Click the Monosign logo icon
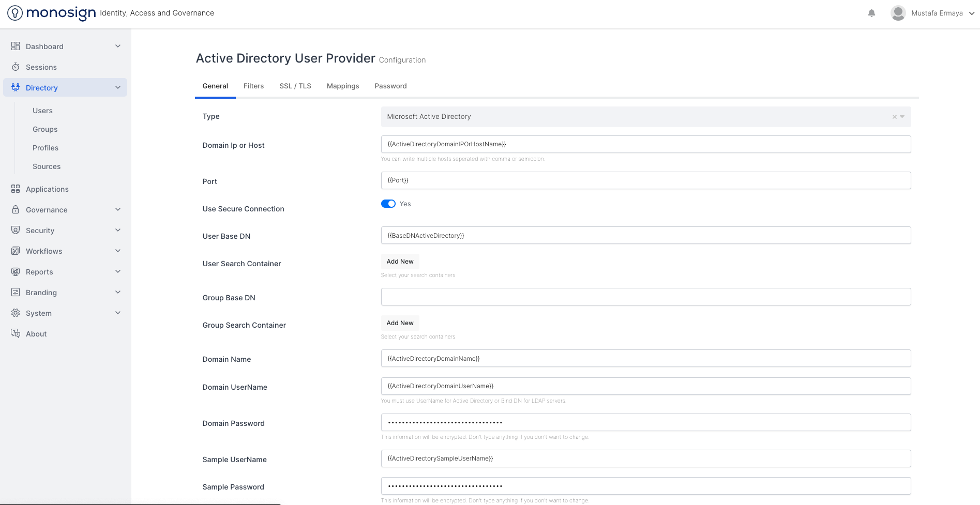Screen dimensions: 980x505 15,13
